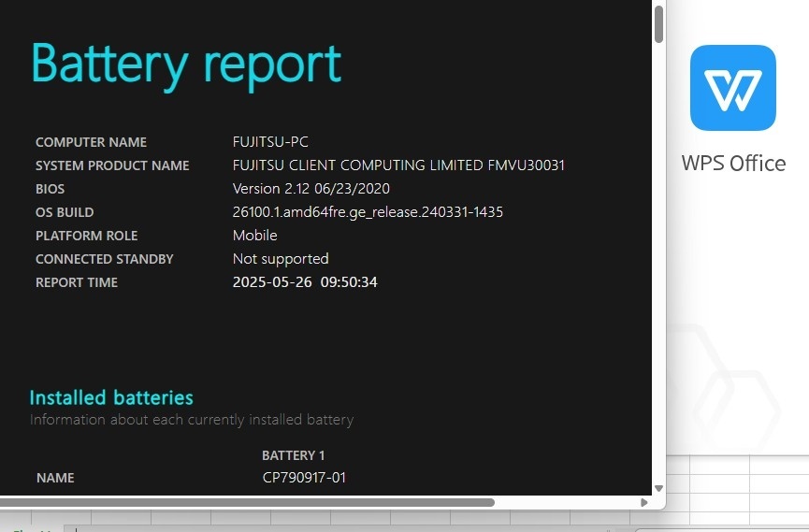Click the BIOS label
This screenshot has width=809, height=532.
pyautogui.click(x=51, y=189)
